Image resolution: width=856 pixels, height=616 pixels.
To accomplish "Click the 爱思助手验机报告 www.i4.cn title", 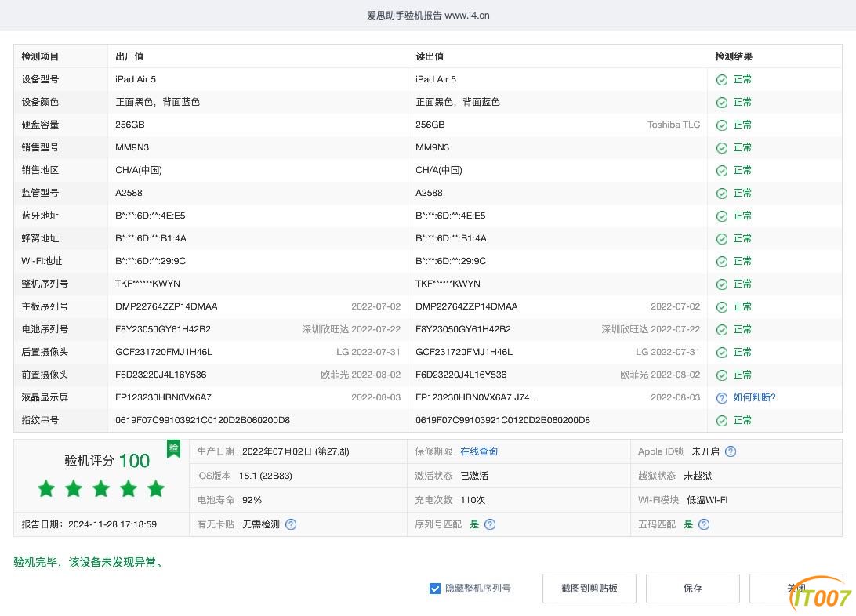I will 428,15.
